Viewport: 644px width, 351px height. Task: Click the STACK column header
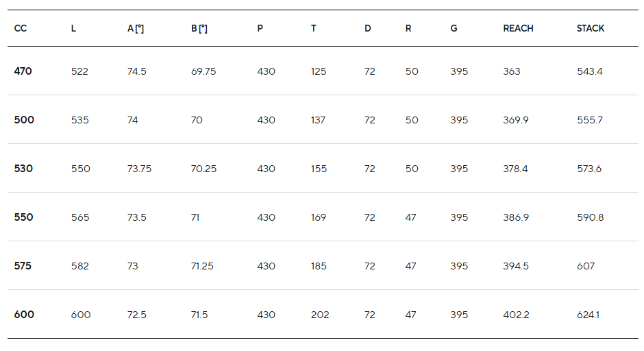(591, 28)
